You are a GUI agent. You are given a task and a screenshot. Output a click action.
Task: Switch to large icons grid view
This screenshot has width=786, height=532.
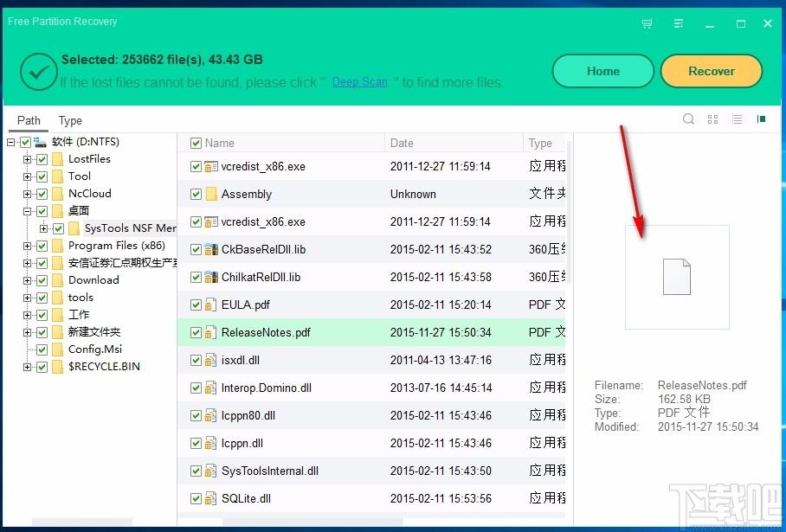[712, 119]
